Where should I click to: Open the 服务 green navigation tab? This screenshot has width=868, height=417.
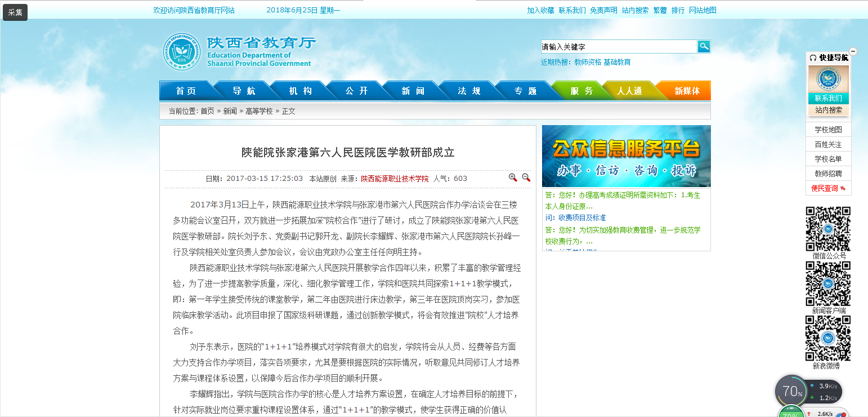coord(581,91)
